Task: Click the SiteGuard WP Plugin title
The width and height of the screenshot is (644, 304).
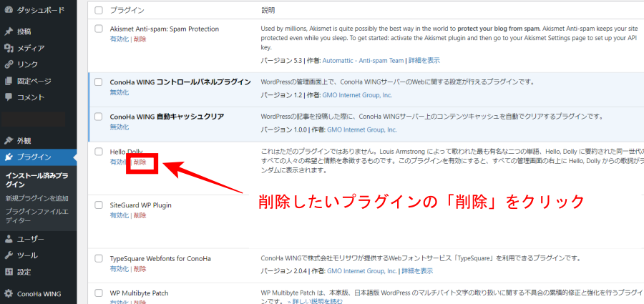Action: click(140, 205)
